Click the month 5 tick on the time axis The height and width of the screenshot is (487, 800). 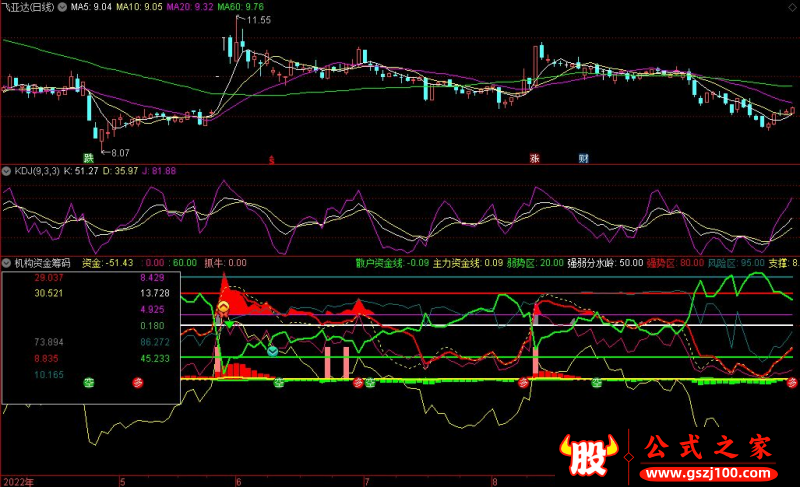[122, 482]
